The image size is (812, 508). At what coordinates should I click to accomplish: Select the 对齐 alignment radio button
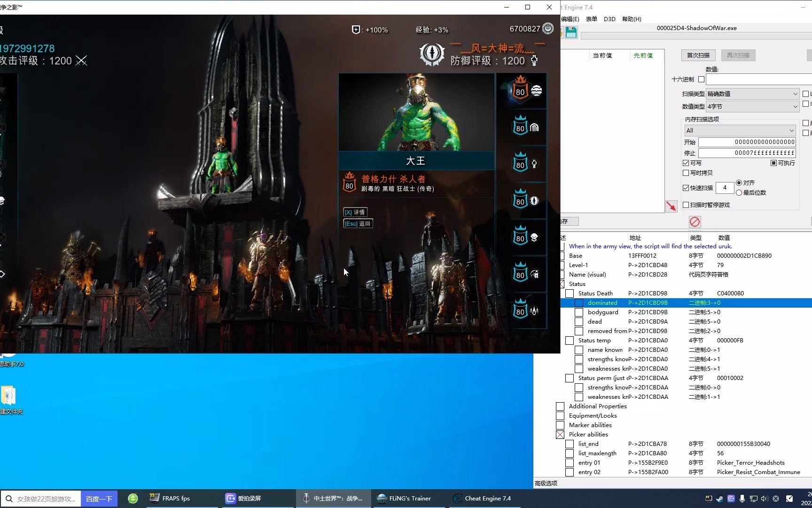coord(739,183)
